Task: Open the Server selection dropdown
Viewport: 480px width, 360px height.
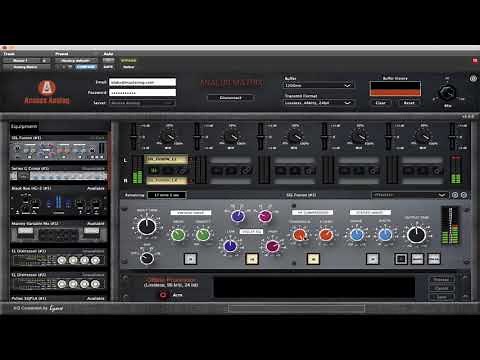Action: pyautogui.click(x=142, y=103)
